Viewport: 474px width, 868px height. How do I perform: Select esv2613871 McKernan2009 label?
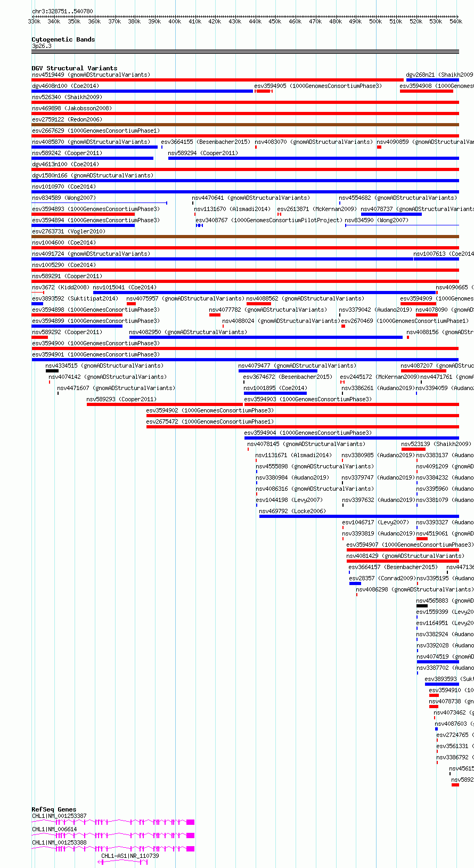pyautogui.click(x=317, y=209)
